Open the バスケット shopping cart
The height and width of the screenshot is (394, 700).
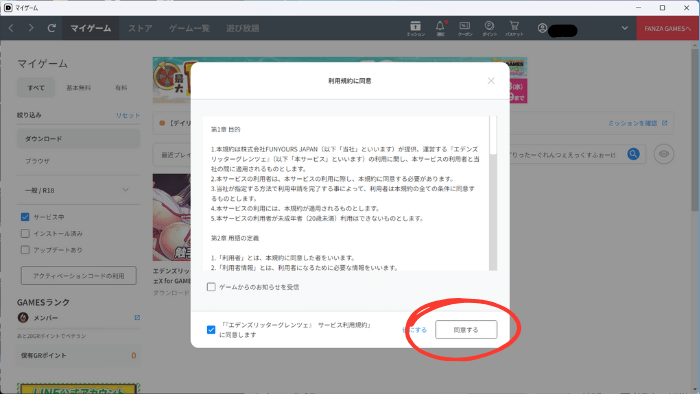pyautogui.click(x=514, y=28)
